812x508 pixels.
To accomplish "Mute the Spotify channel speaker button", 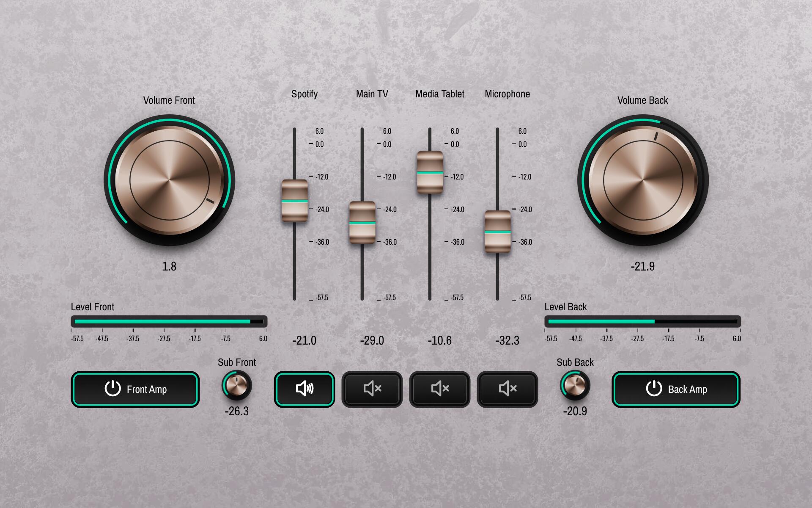I will pyautogui.click(x=304, y=389).
